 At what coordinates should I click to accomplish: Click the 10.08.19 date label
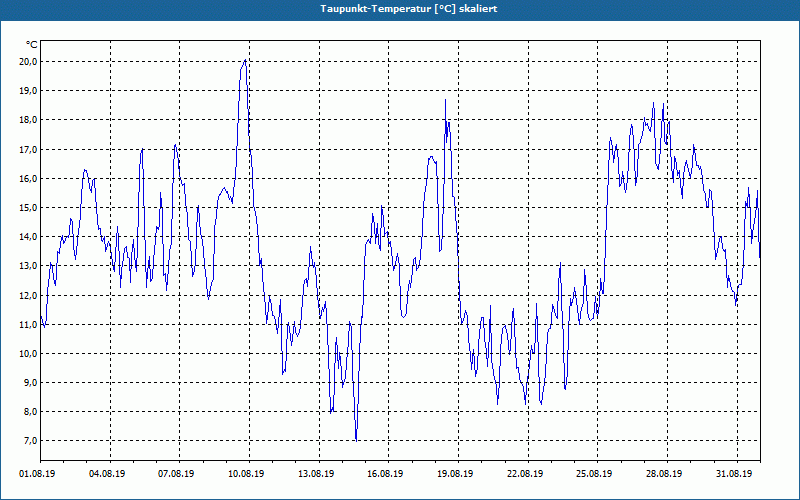click(x=246, y=474)
